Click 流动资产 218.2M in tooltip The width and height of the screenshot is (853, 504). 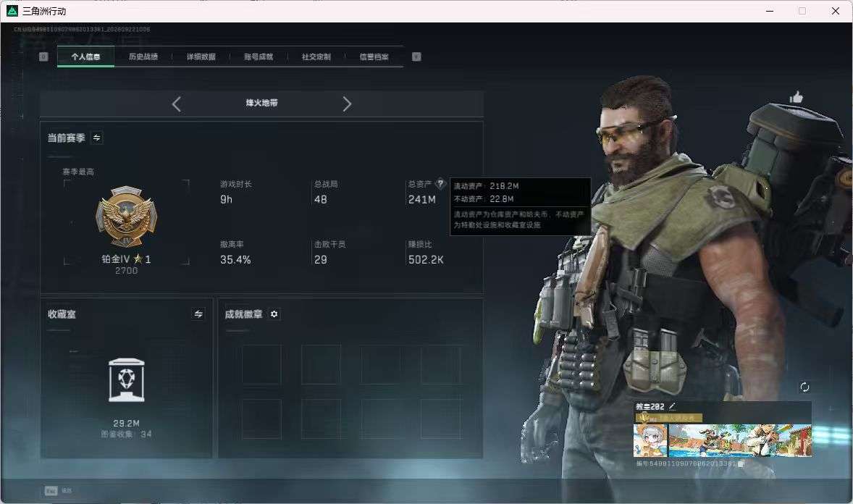coord(487,186)
